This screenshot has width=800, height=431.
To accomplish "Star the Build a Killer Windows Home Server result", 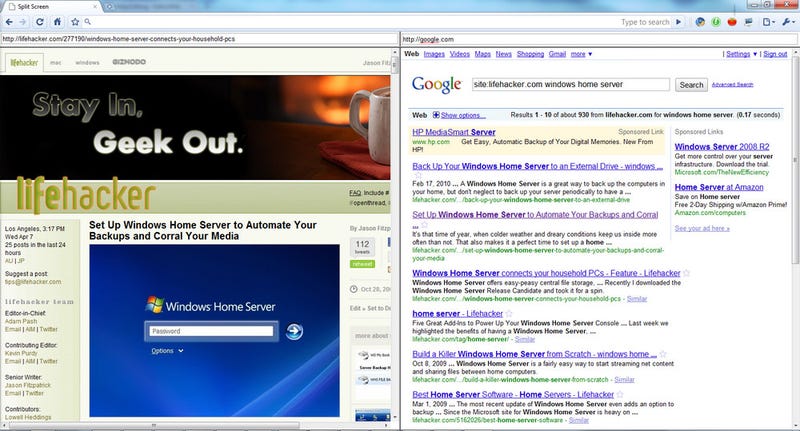I will 663,354.
